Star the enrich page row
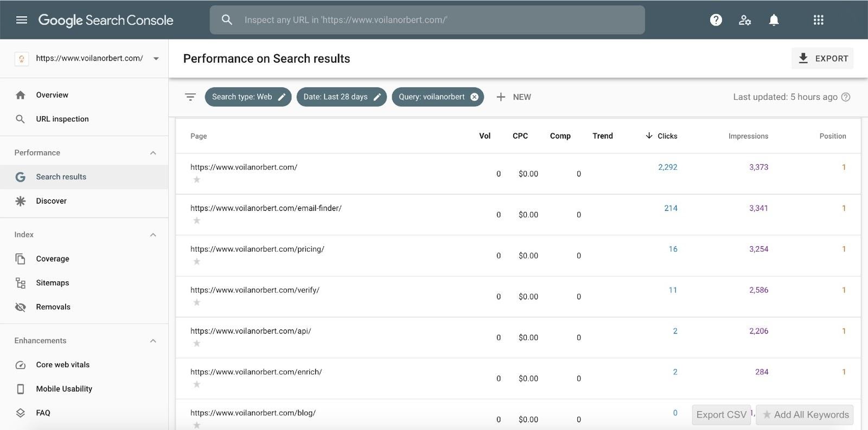 197,384
